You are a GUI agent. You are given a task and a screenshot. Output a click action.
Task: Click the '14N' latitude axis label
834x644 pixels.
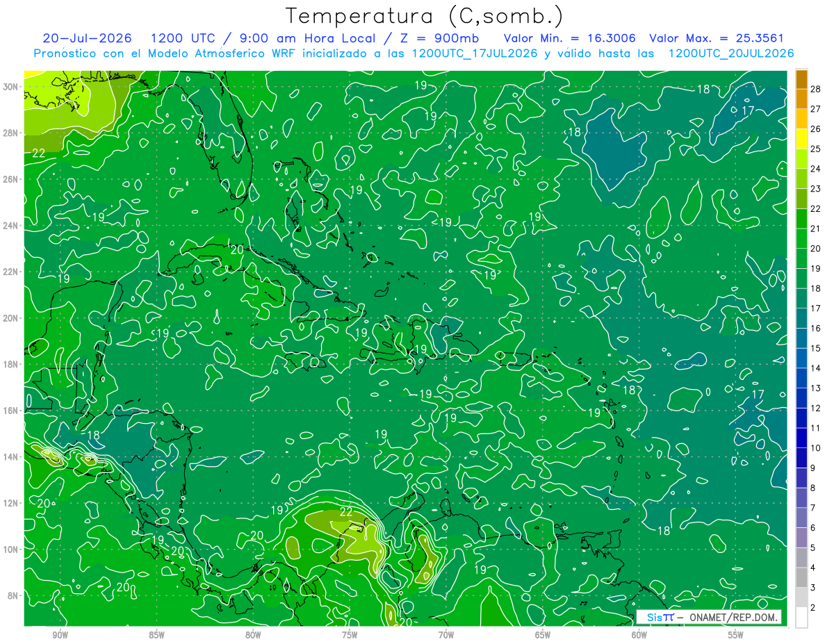[11, 456]
